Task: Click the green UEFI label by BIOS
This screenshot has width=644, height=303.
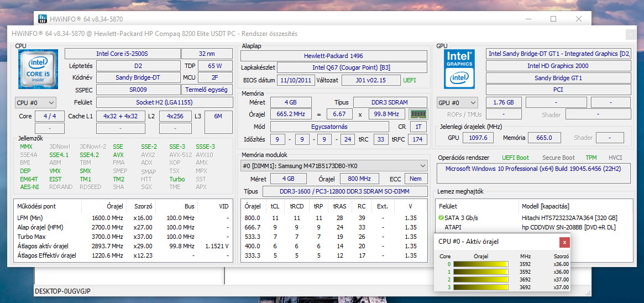Action: point(410,80)
